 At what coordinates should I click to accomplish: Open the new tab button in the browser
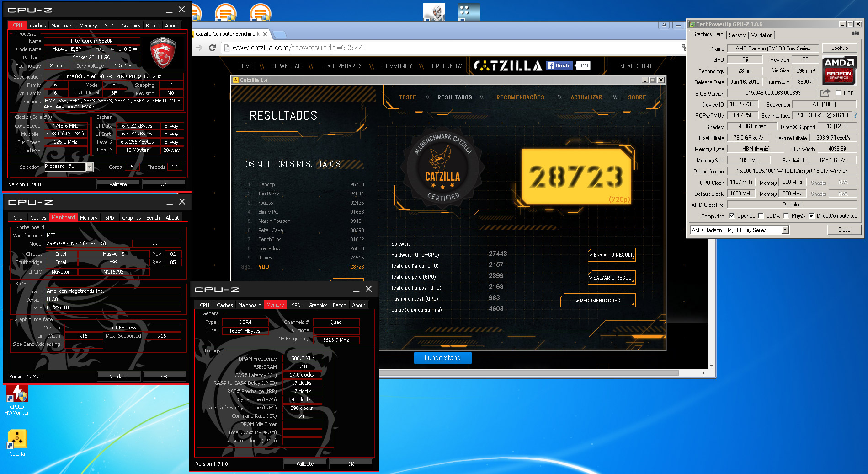(280, 34)
